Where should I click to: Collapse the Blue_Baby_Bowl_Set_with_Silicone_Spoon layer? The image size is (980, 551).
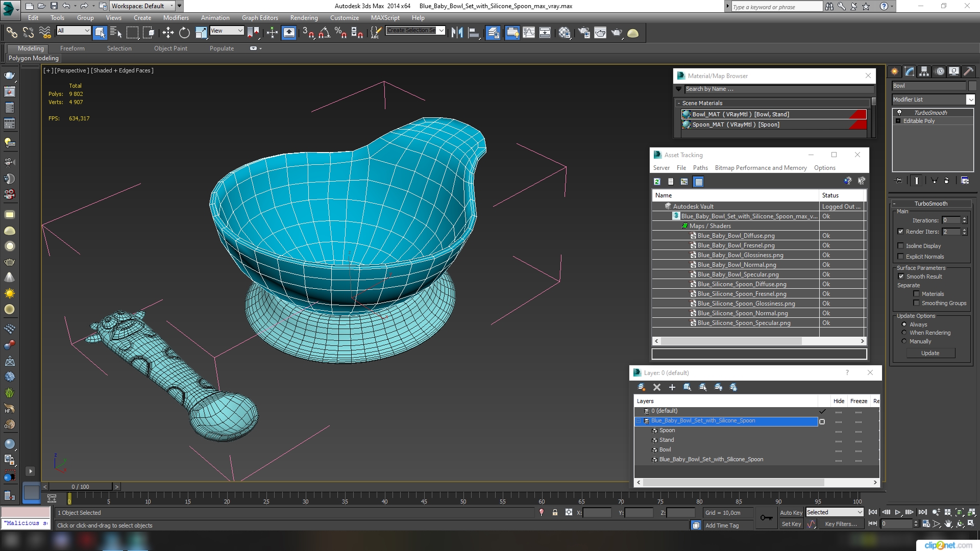pos(638,421)
